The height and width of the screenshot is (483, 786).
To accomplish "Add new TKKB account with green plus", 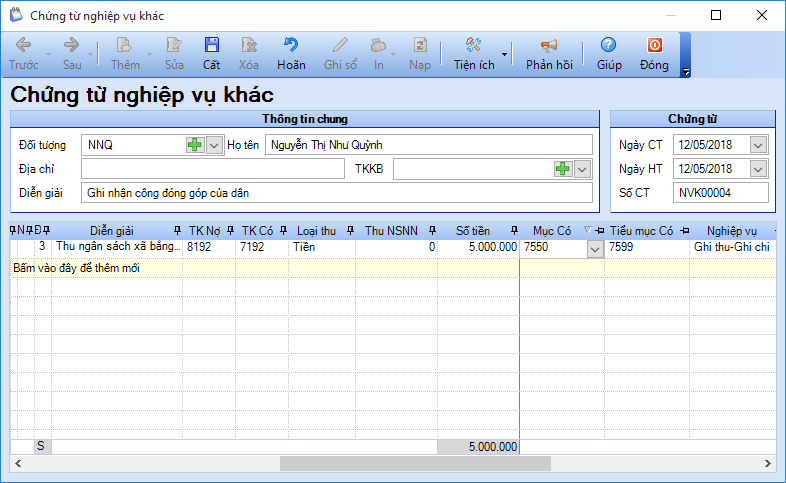I will [562, 169].
